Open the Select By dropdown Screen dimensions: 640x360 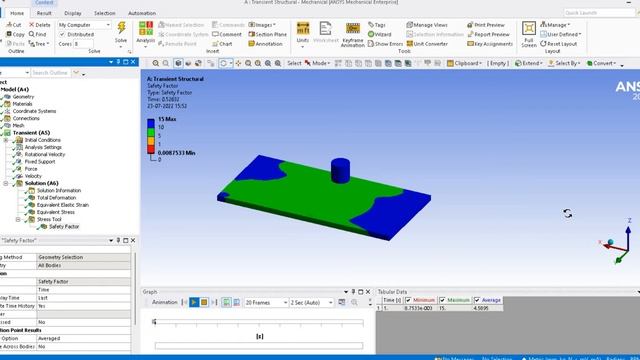(x=564, y=63)
